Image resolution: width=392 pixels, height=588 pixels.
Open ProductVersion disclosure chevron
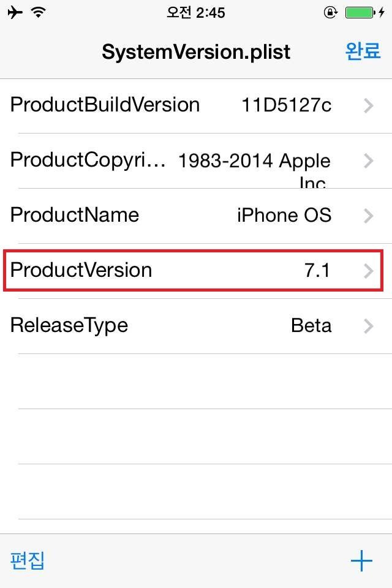coord(368,271)
